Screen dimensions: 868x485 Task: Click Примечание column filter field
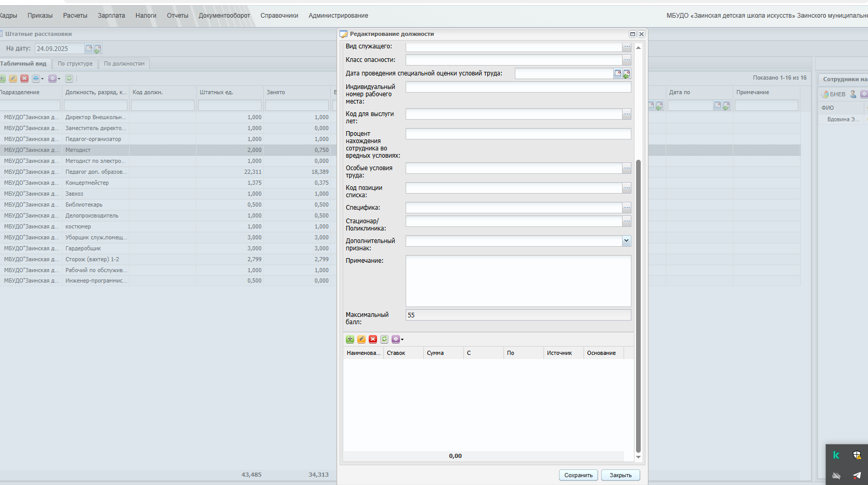click(767, 105)
